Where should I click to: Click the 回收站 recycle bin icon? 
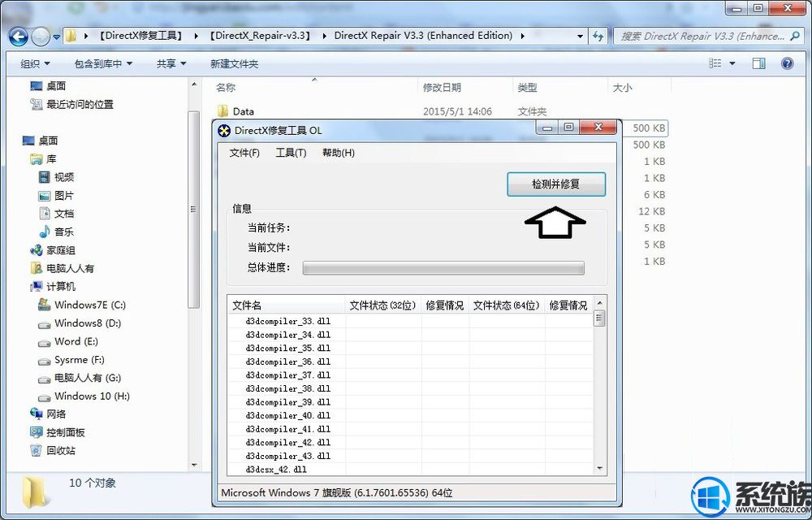click(36, 450)
